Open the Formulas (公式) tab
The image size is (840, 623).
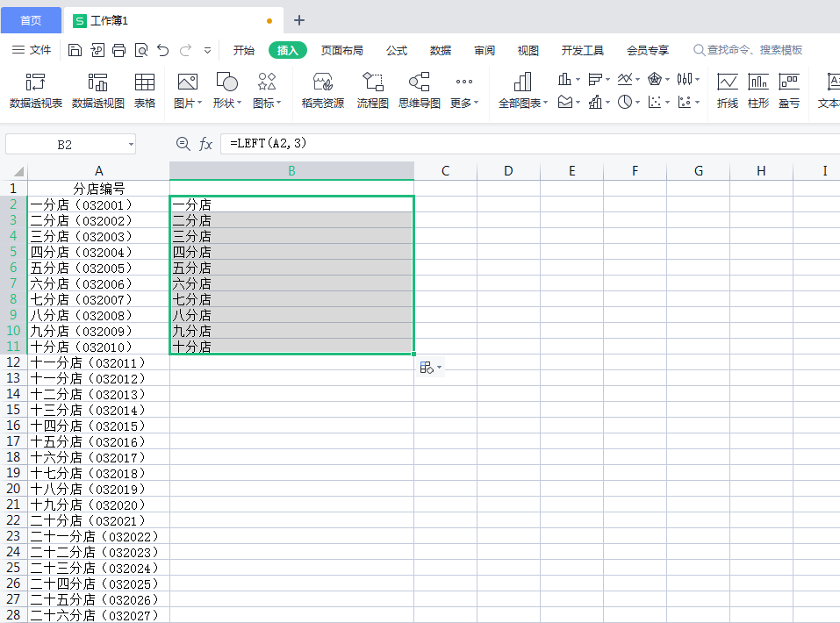click(x=397, y=50)
